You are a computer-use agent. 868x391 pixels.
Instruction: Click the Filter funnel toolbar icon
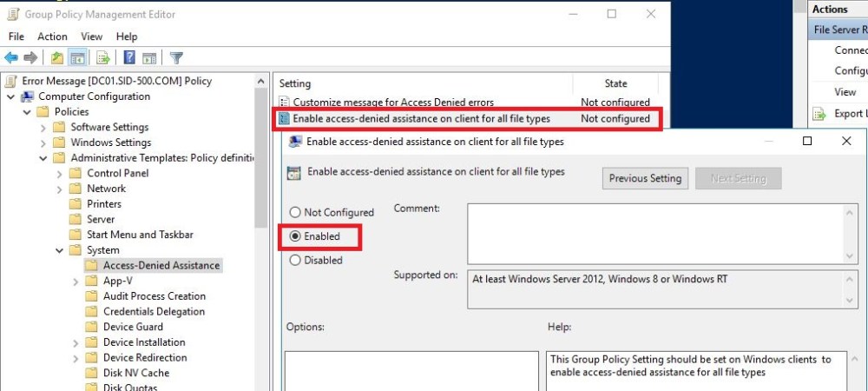pos(176,58)
